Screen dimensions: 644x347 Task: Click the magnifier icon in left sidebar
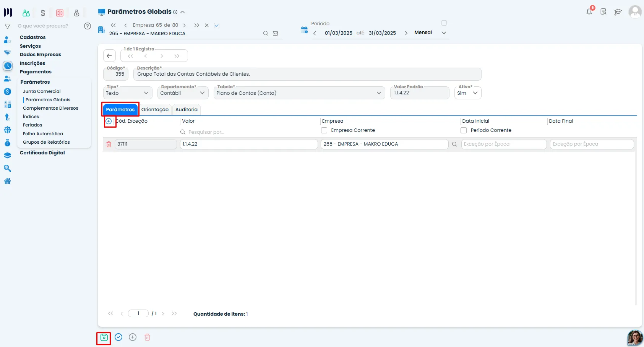click(x=7, y=169)
